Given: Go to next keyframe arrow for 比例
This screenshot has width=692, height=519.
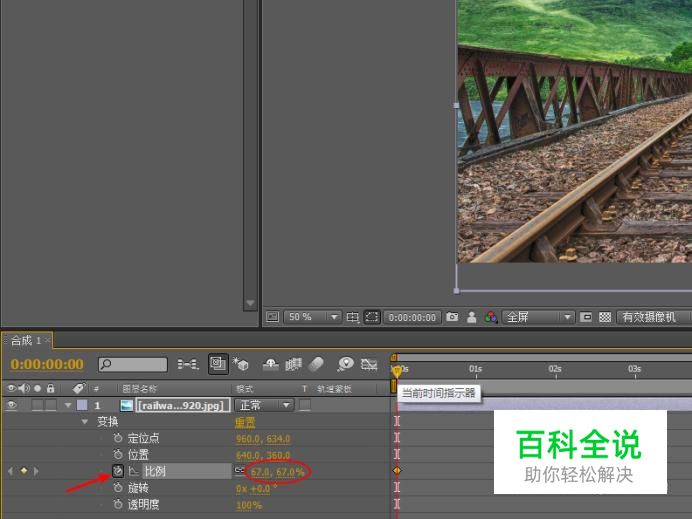Looking at the screenshot, I should pos(36,471).
